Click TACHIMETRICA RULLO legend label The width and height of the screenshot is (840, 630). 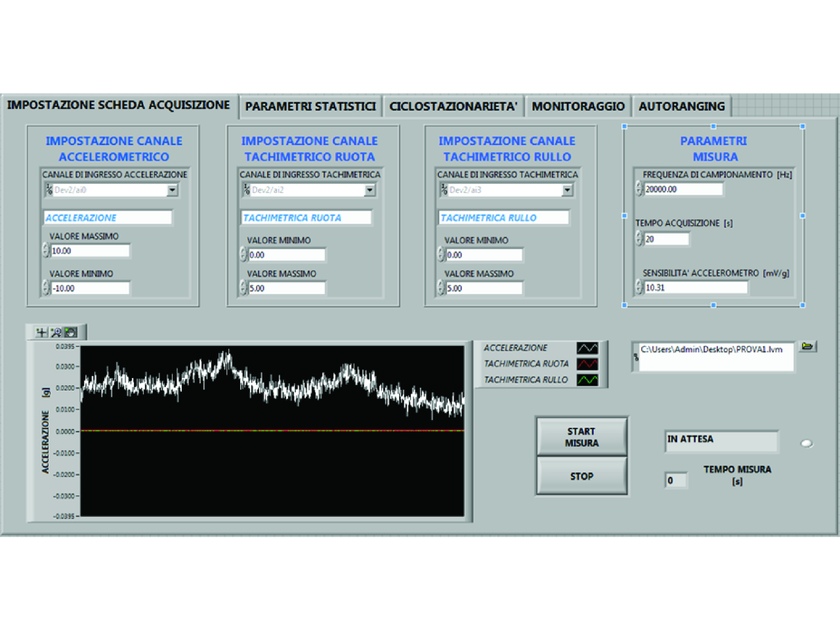coord(526,379)
